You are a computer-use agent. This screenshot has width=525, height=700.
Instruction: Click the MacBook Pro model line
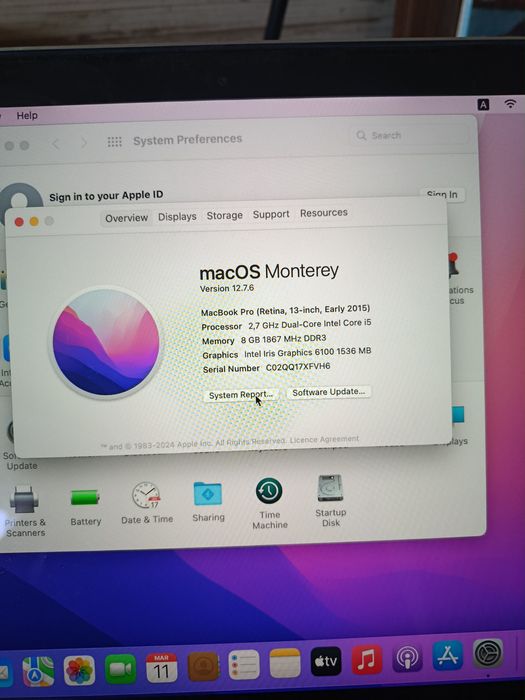pyautogui.click(x=285, y=310)
